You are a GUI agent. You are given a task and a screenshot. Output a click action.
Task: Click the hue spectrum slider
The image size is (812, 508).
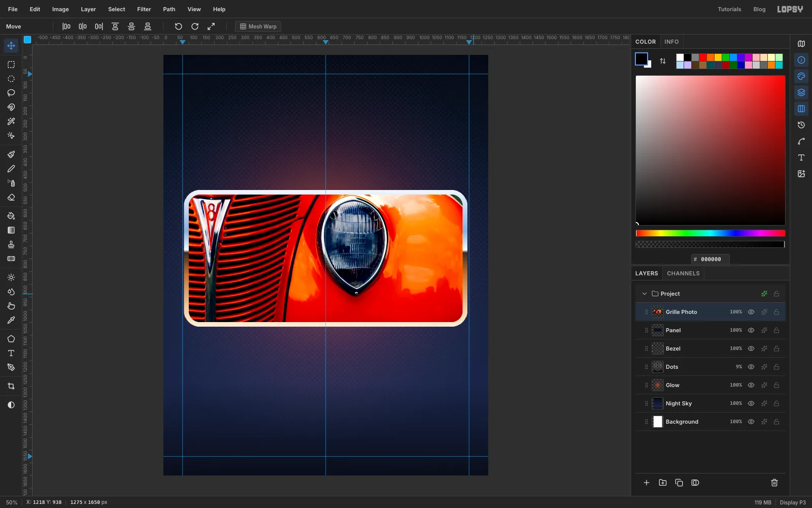point(710,233)
